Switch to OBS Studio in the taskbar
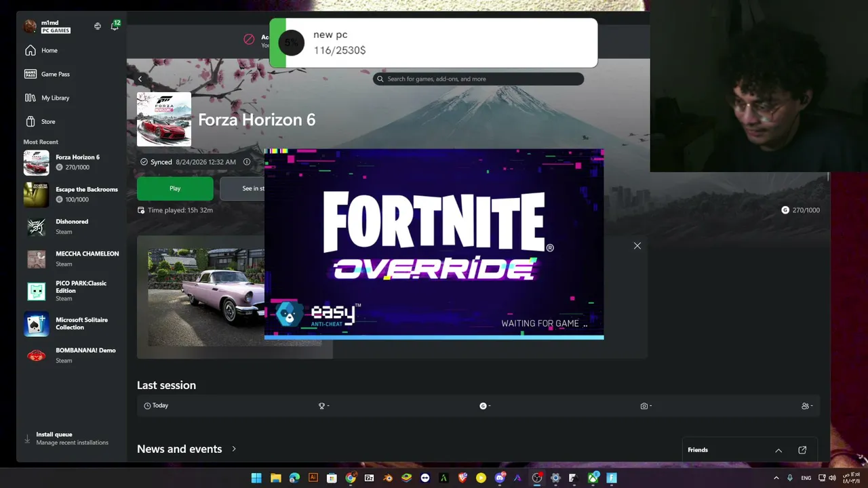Viewport: 868px width, 488px height. tap(537, 478)
